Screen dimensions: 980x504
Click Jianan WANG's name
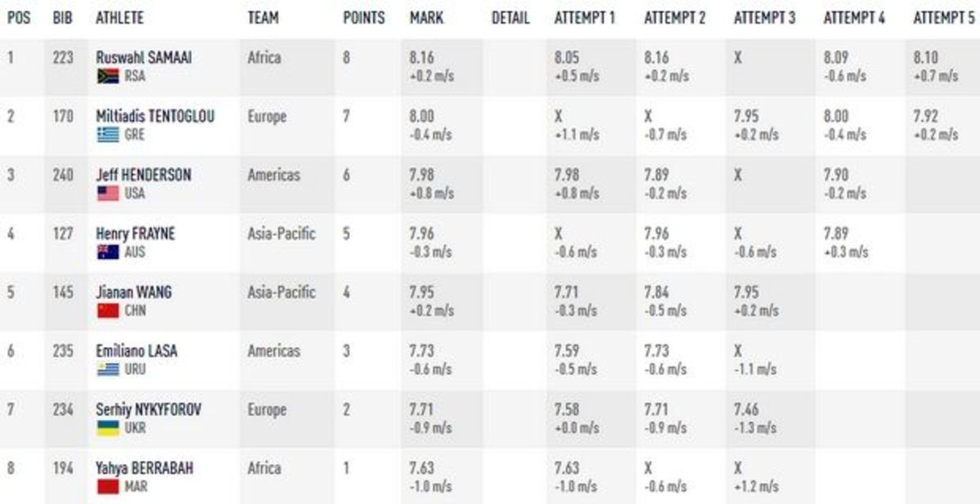click(x=134, y=292)
